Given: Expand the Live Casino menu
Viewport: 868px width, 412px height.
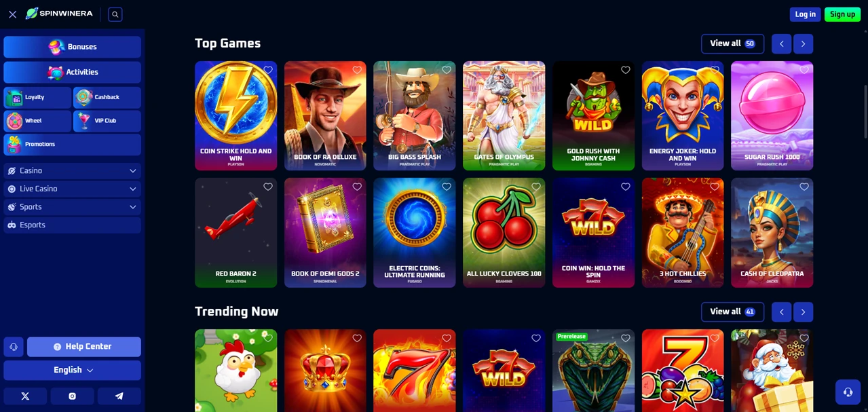Looking at the screenshot, I should click(x=72, y=189).
